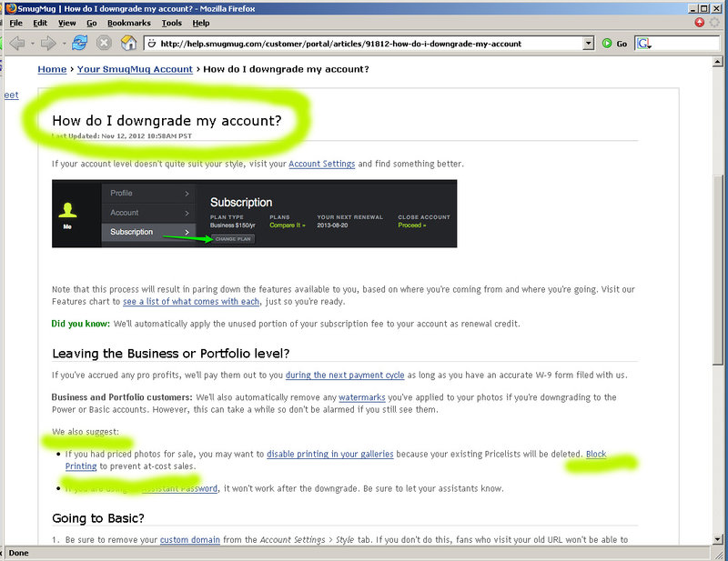Screen dimensions: 728x561
Task: Click the page icon in the address bar
Action: point(151,44)
